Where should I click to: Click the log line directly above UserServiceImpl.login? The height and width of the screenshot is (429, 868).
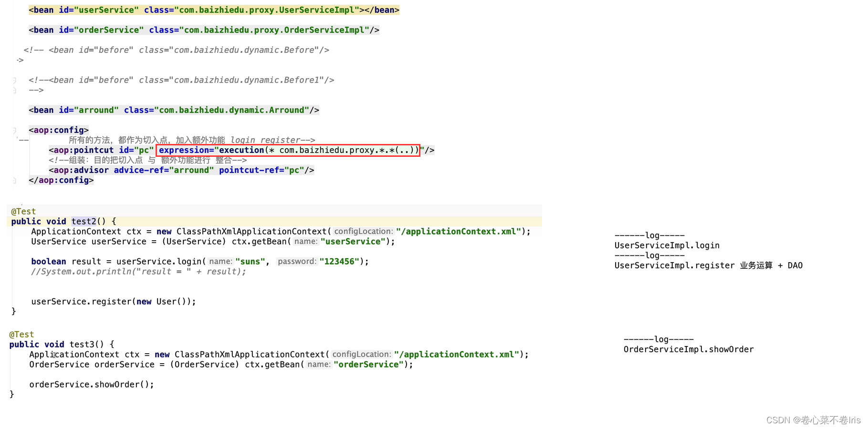pyautogui.click(x=649, y=235)
